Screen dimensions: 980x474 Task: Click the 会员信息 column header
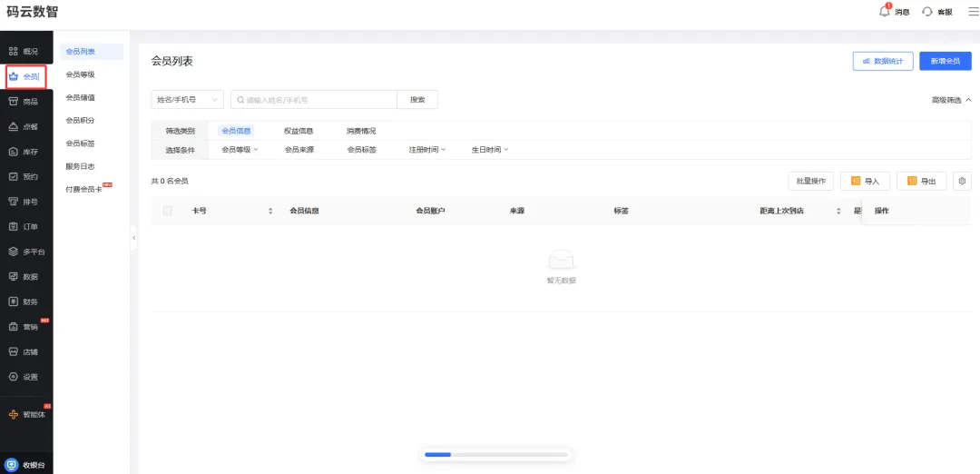tap(304, 211)
